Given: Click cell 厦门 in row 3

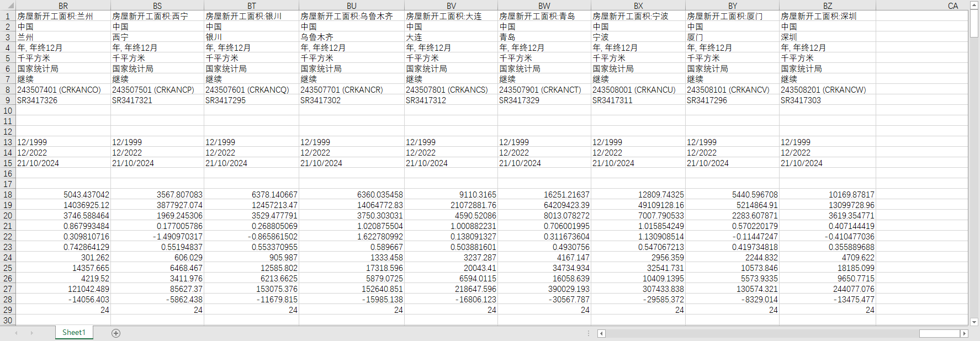Looking at the screenshot, I should [733, 37].
